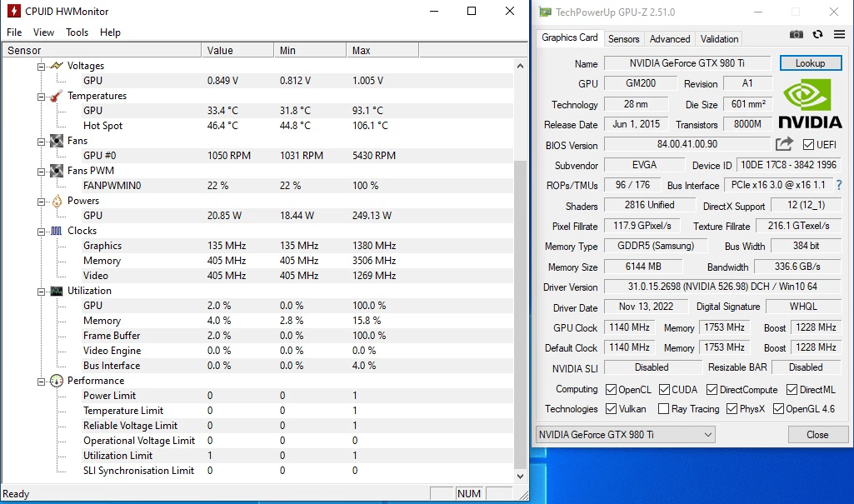Collapse the Temperatures tree node
Viewport: 854px width, 504px height.
[42, 97]
